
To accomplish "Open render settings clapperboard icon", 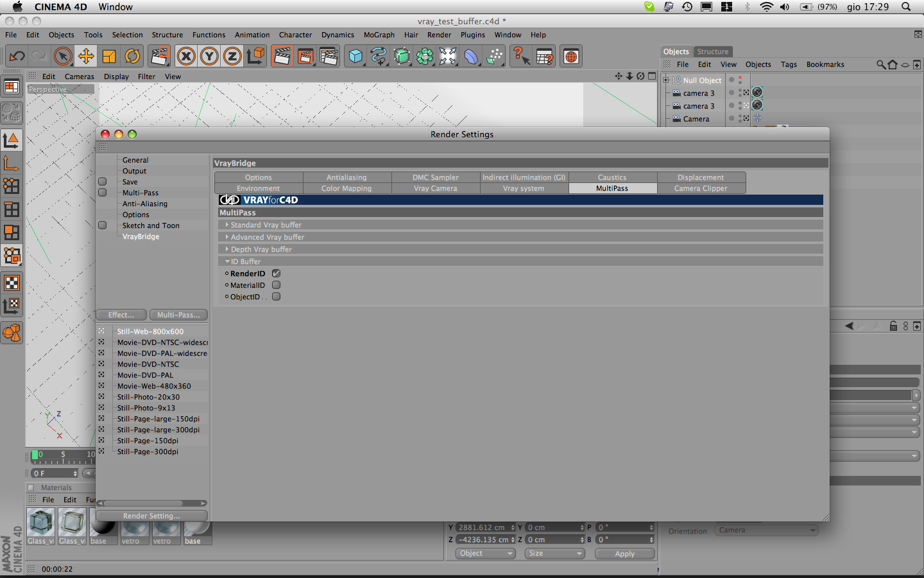I will [329, 57].
